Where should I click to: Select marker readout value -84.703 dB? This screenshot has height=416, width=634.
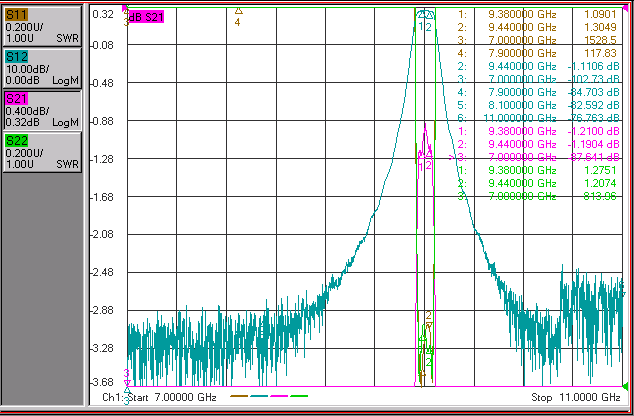coord(594,92)
